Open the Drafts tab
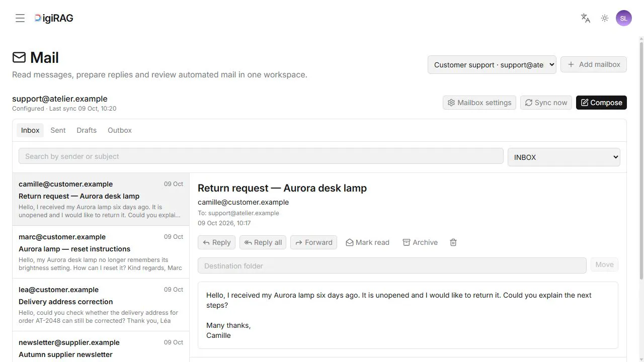644x362 pixels. coord(87,130)
